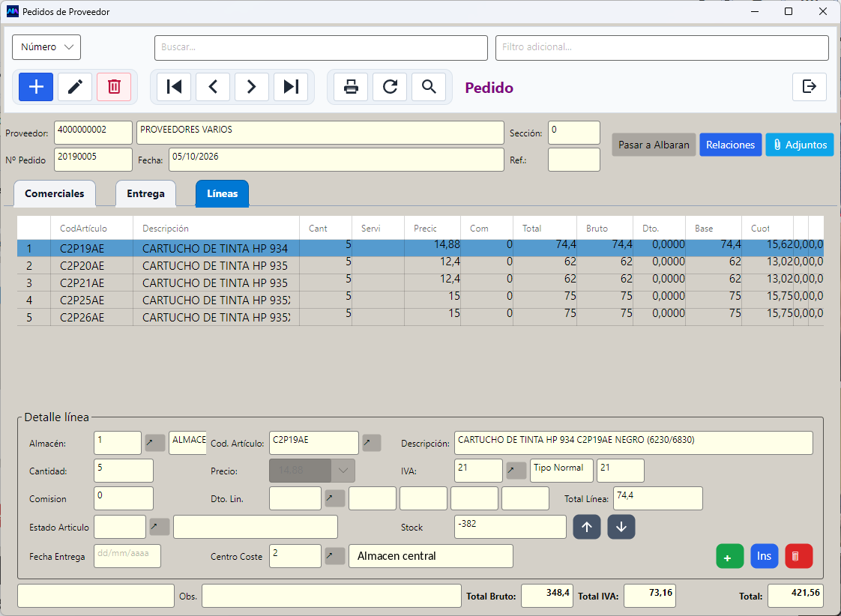Open the Cod. Artículo lookup arrow
This screenshot has width=841, height=616.
point(372,442)
